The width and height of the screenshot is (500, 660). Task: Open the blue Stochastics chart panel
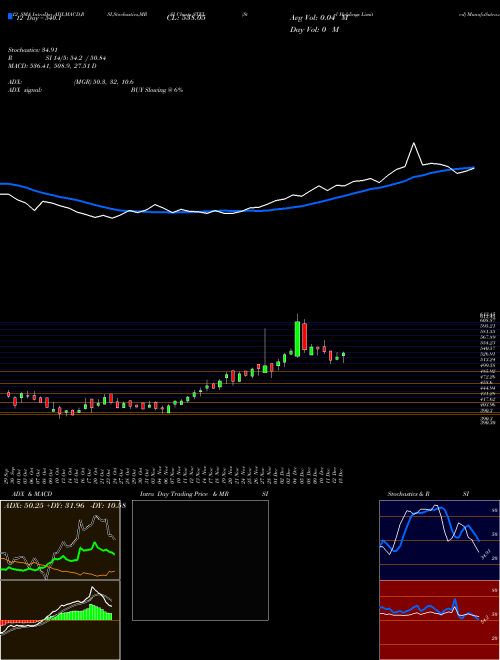pyautogui.click(x=439, y=540)
